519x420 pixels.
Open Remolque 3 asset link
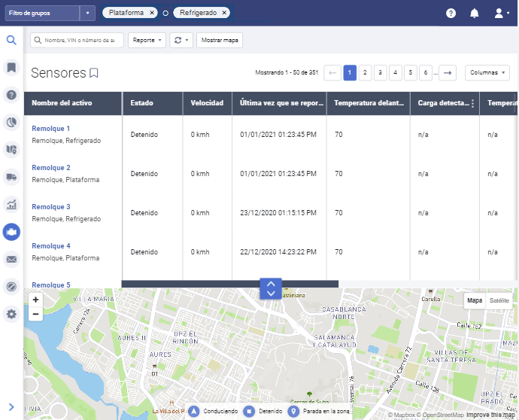point(51,207)
